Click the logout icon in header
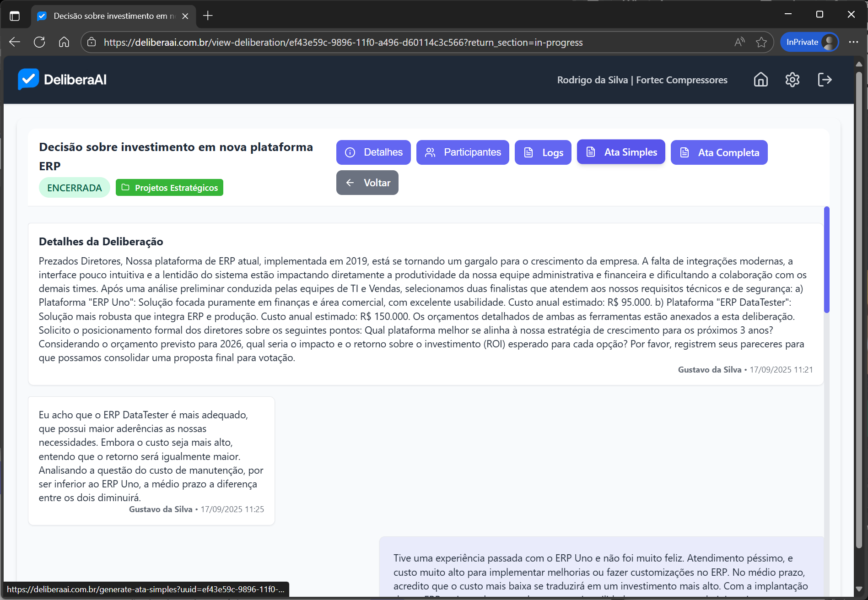868x600 pixels. (x=824, y=80)
